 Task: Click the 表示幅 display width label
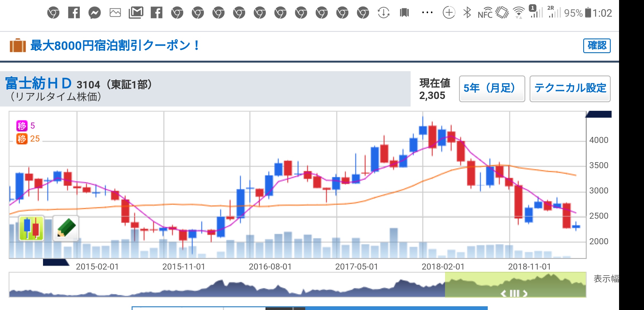[x=606, y=279]
